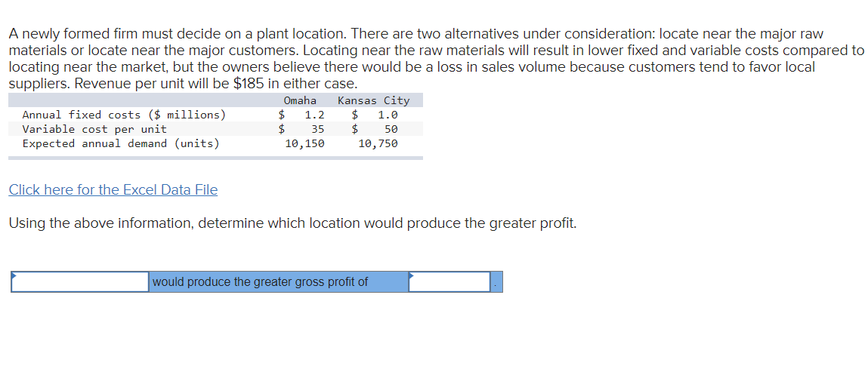
Task: Click the Variable cost per unit label
Action: coord(94,130)
